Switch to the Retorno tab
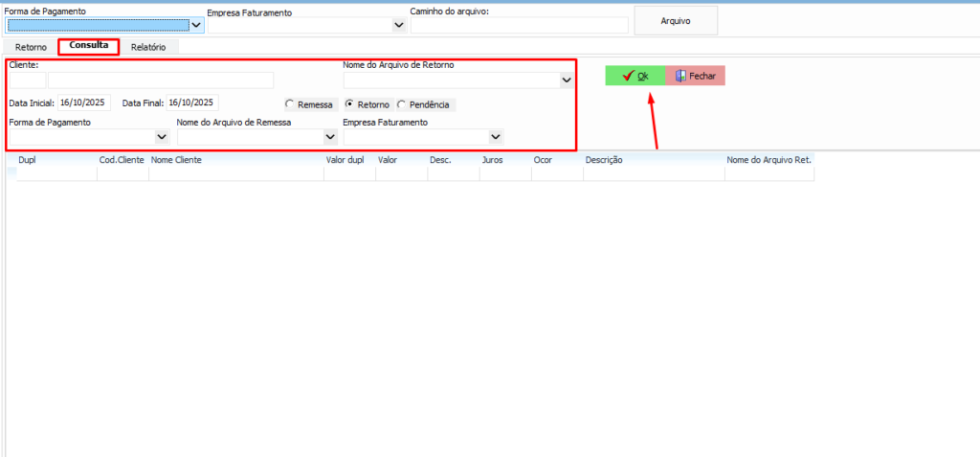The height and width of the screenshot is (457, 980). [31, 46]
